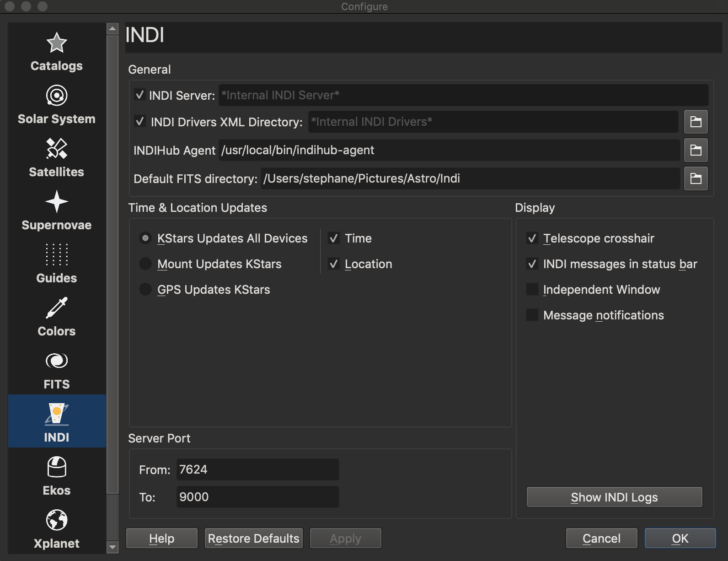Screen dimensions: 728x561
Task: Enable the Independent Window checkbox
Action: [532, 290]
